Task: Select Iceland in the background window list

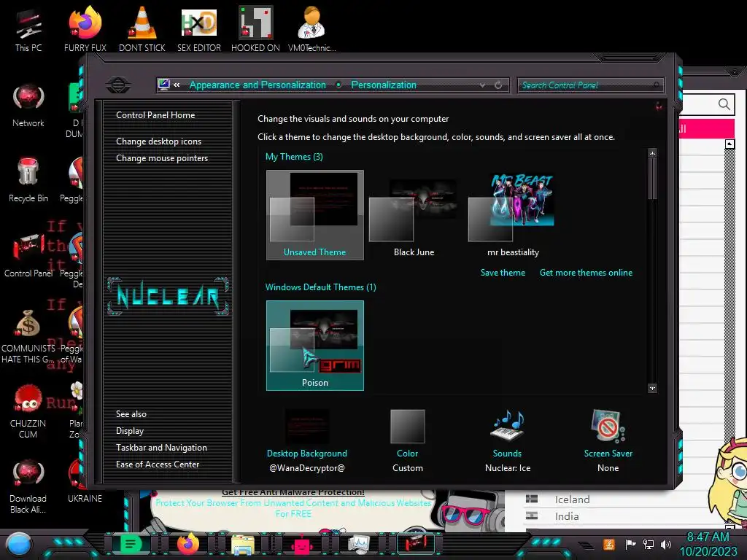Action: click(x=572, y=499)
